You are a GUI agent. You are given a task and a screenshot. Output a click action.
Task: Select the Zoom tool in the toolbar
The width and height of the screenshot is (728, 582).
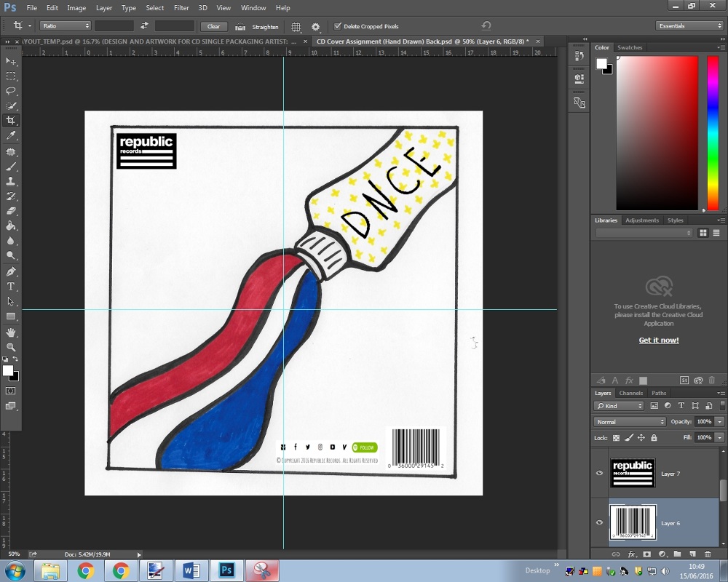11,348
